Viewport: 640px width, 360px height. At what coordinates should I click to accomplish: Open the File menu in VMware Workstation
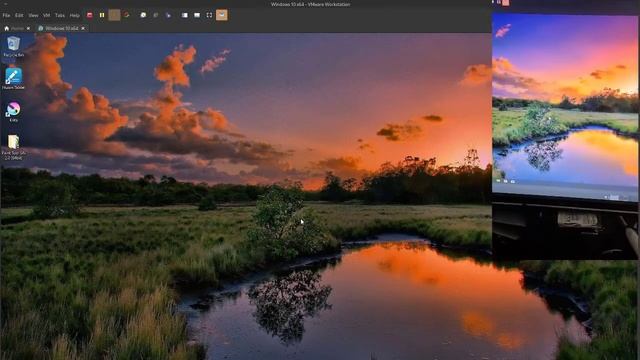point(6,16)
